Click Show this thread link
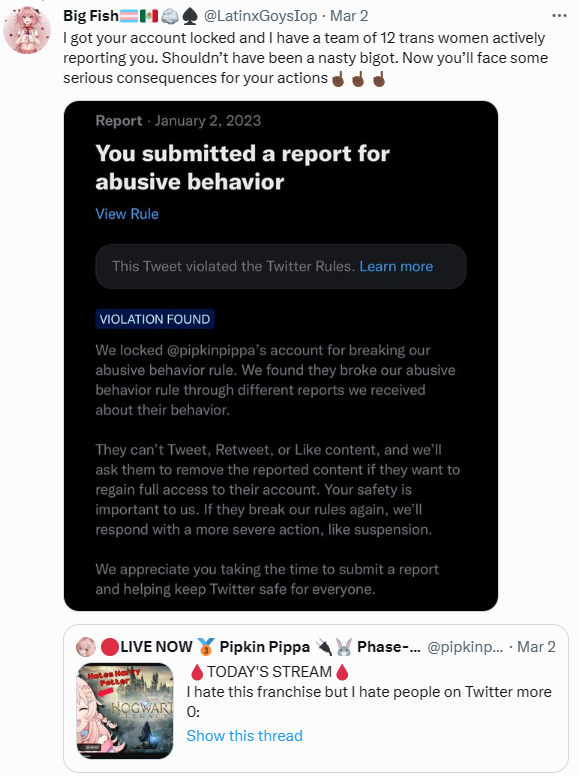This screenshot has height=776, width=579. (x=244, y=736)
